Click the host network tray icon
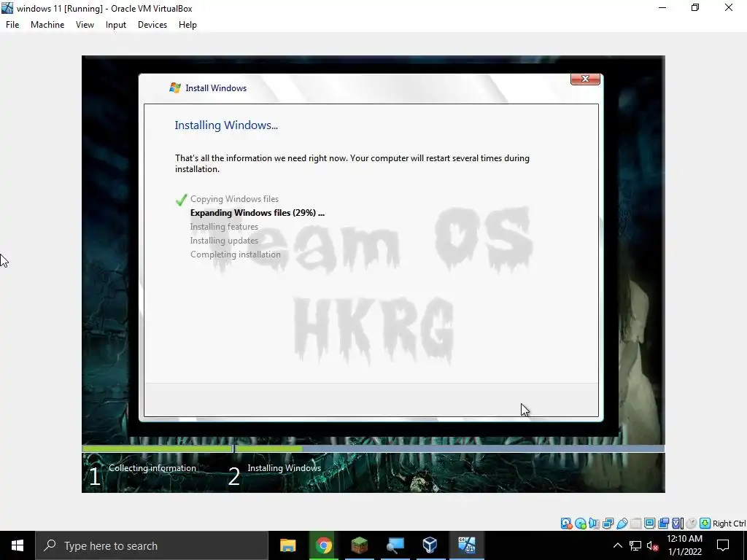 pos(635,545)
